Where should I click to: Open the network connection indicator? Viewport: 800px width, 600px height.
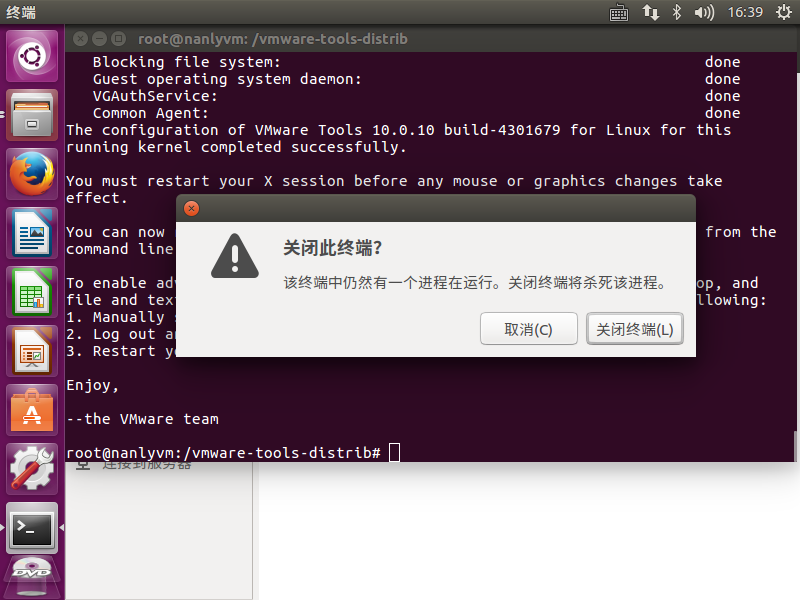(651, 12)
